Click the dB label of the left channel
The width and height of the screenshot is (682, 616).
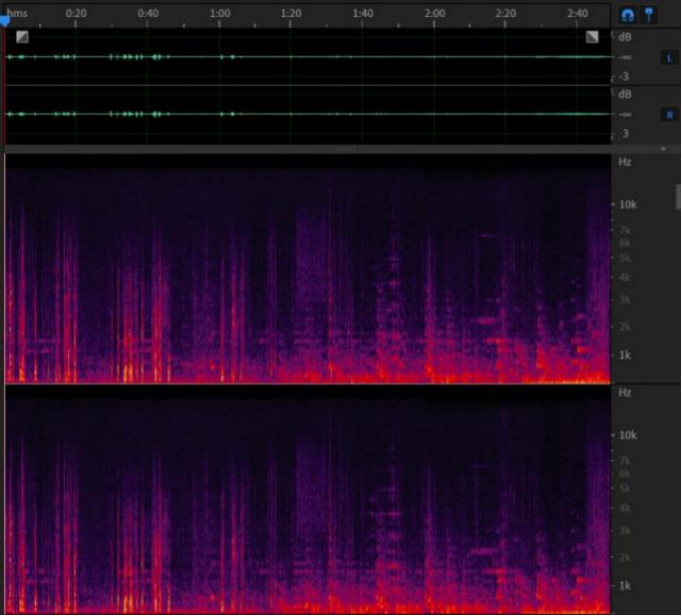(x=625, y=38)
